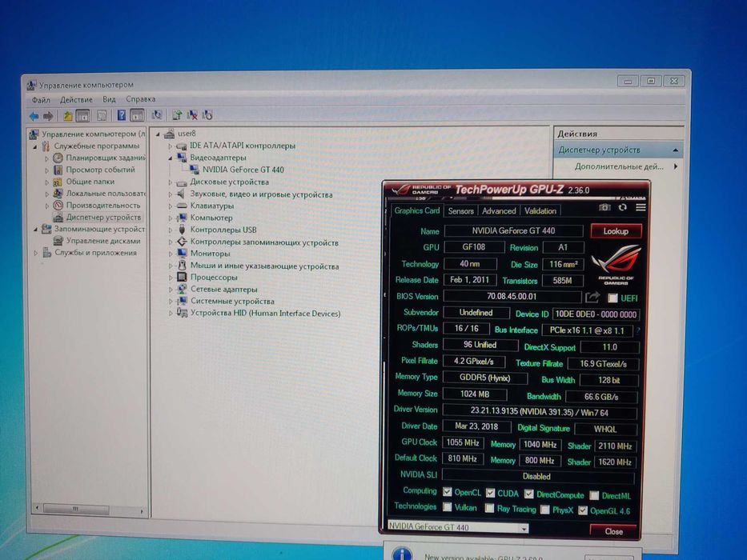Toggle the PhysX checkbox
The width and height of the screenshot is (747, 560).
[x=545, y=510]
